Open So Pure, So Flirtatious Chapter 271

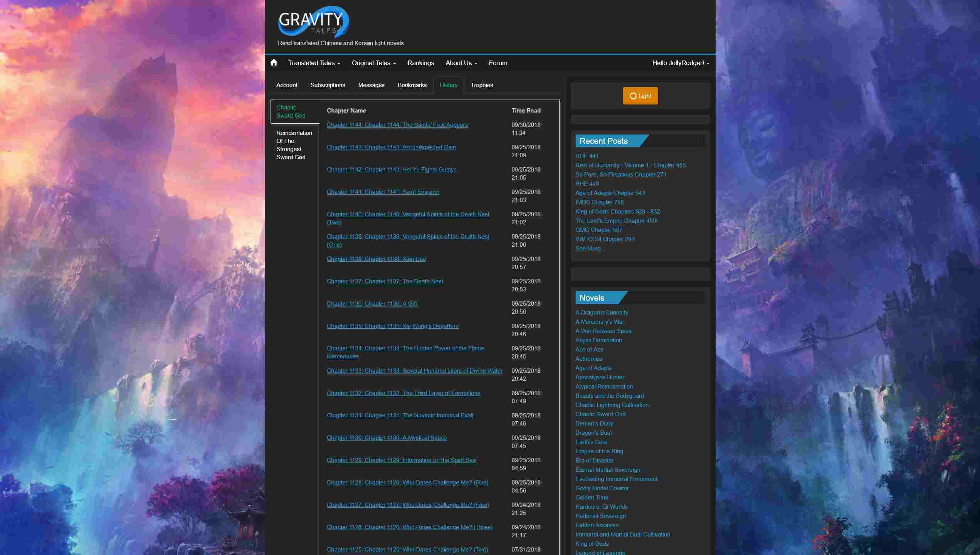pos(621,175)
